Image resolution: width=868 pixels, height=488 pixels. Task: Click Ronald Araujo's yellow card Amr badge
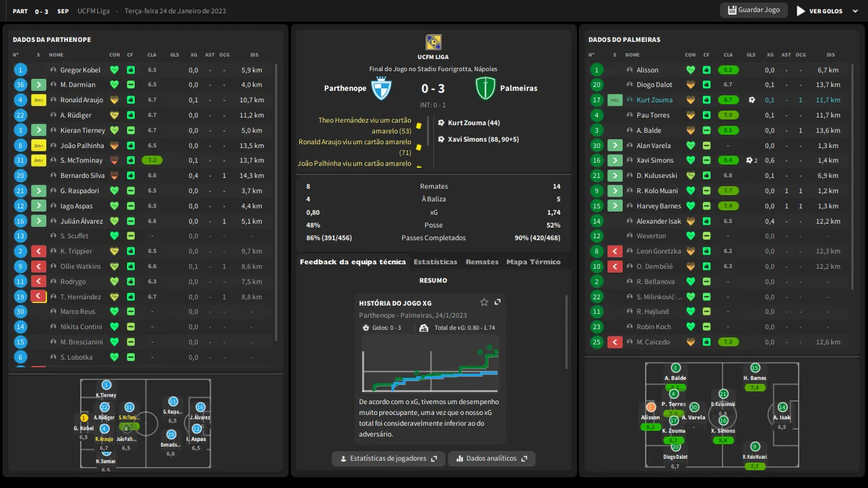click(38, 100)
